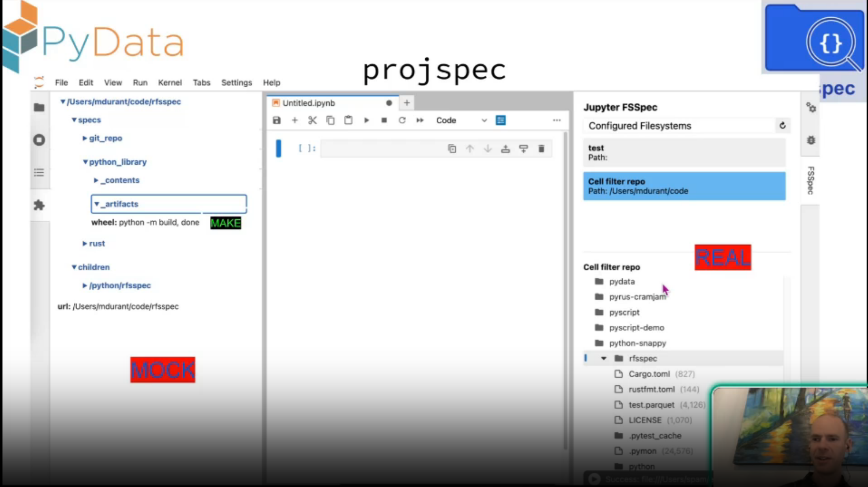The width and height of the screenshot is (868, 487).
Task: Cut the selected cell with the scissors icon
Action: pos(312,120)
